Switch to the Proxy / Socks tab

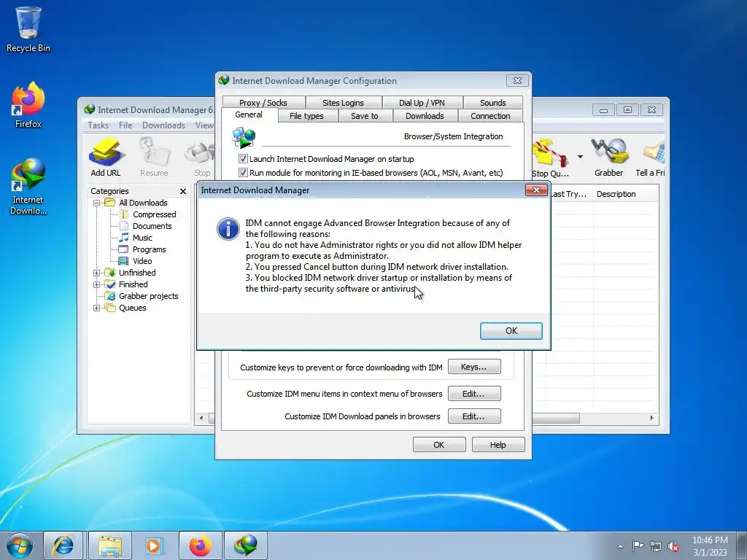[x=263, y=103]
